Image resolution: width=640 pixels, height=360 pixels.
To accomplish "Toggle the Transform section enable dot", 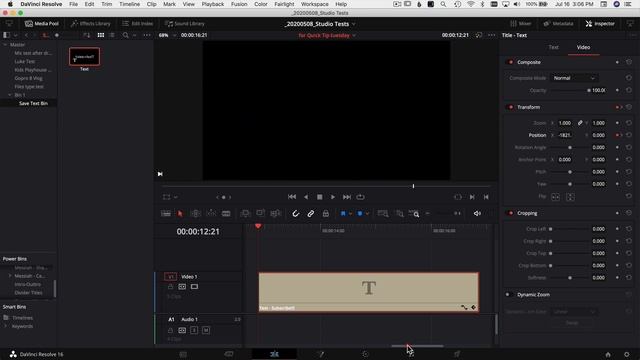I will click(x=510, y=107).
